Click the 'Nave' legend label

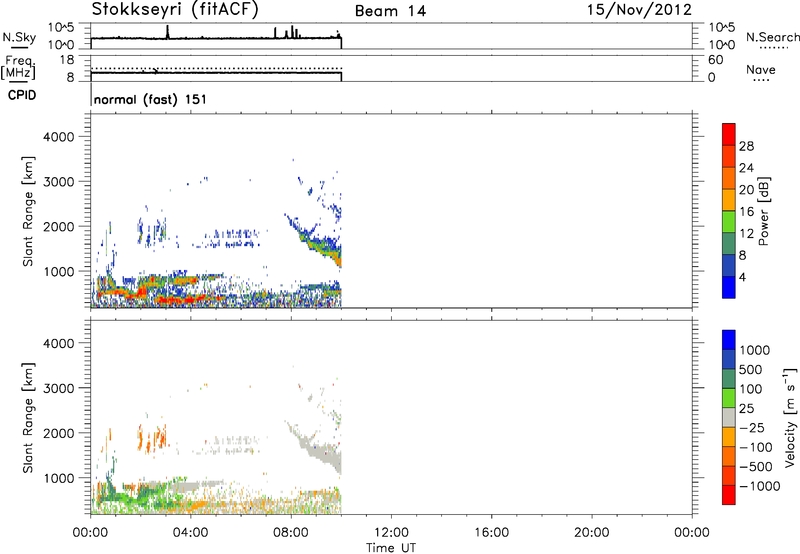pos(761,69)
